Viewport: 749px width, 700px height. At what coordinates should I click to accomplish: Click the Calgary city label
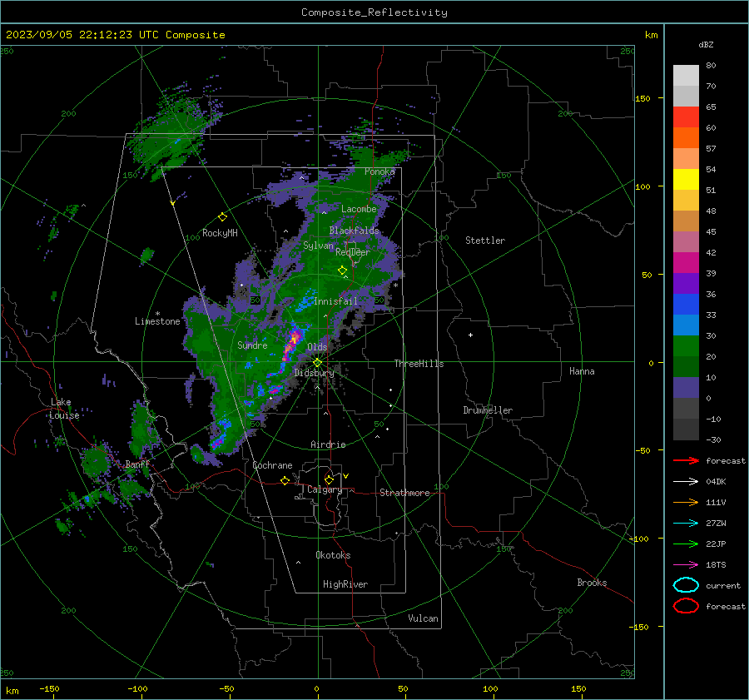point(325,489)
